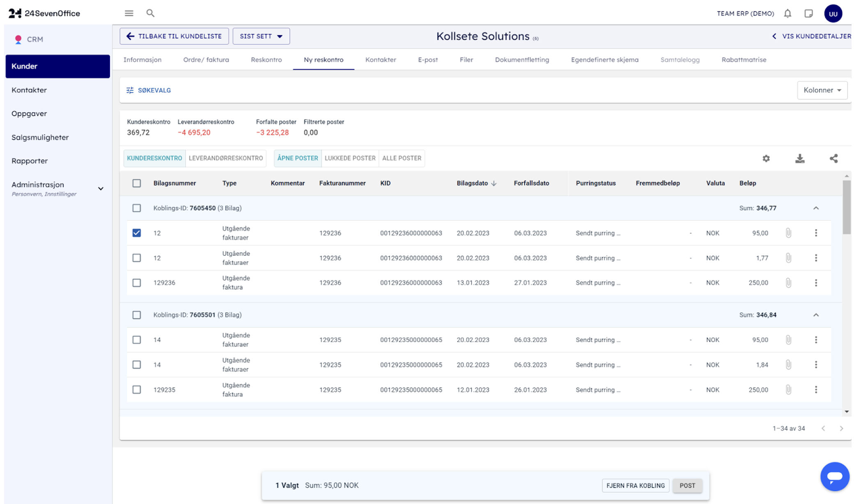Open attachment for the 1,77 row

(x=788, y=258)
